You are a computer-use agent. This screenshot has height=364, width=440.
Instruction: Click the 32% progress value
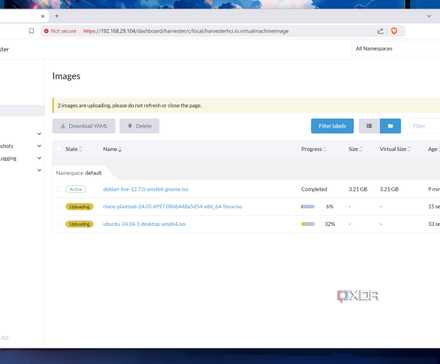[x=330, y=224]
